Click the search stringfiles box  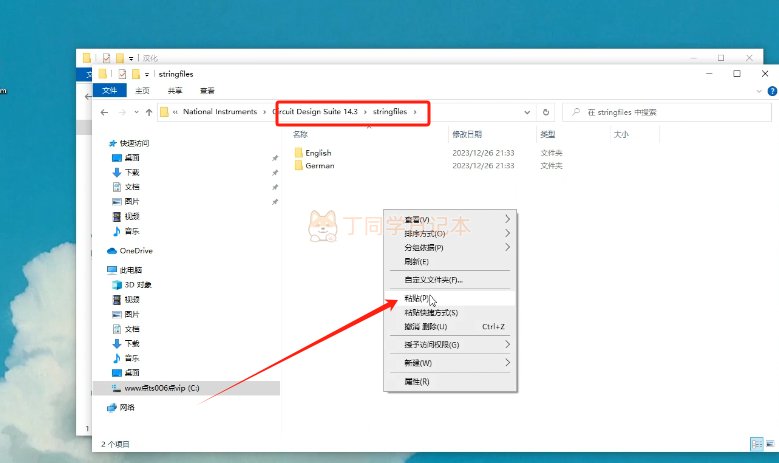point(667,112)
